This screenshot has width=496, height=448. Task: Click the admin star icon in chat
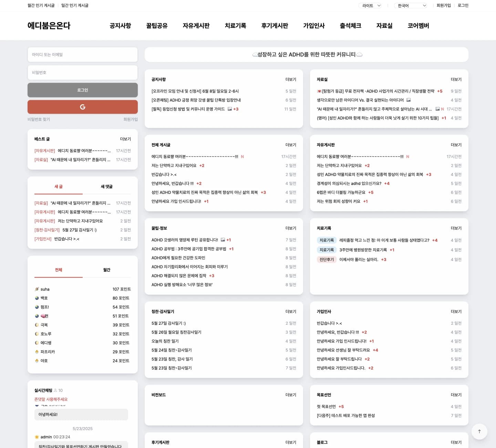pyautogui.click(x=37, y=437)
